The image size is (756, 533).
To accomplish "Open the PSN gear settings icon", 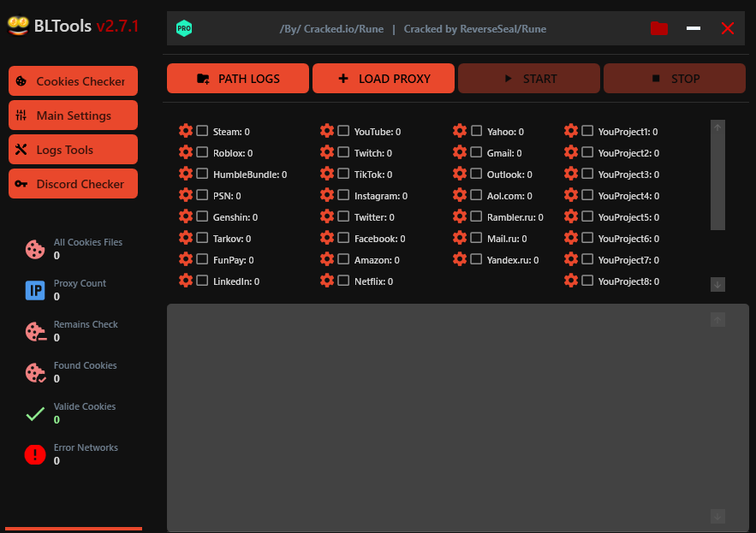I will pos(186,195).
